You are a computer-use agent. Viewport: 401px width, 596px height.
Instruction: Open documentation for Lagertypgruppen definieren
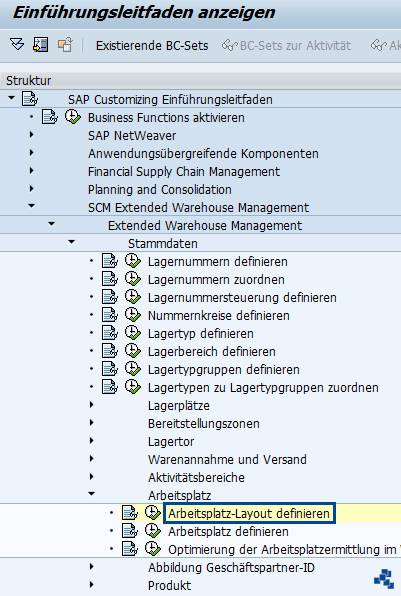[110, 369]
